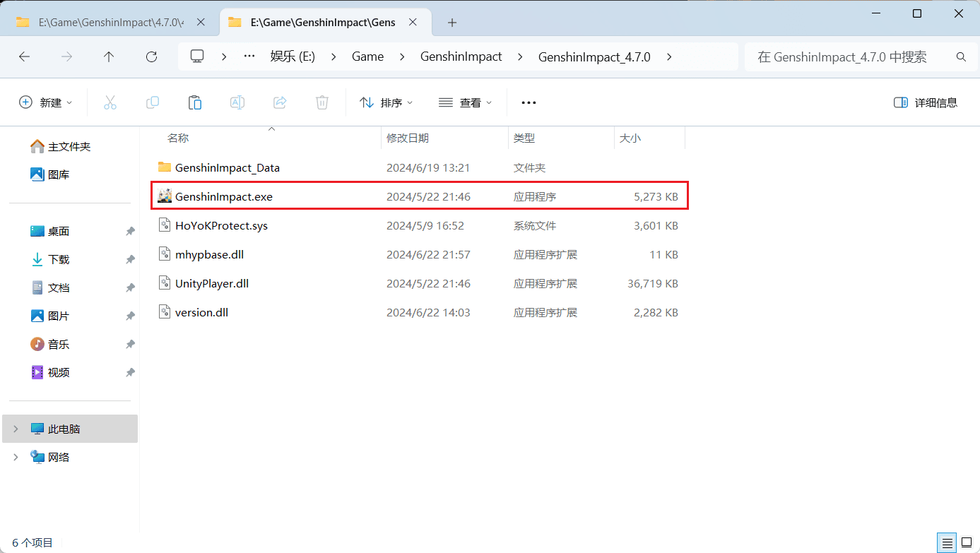Expand chevron after GenshinImpact_4.7.0 breadcrumb
The image size is (980, 553).
(669, 57)
